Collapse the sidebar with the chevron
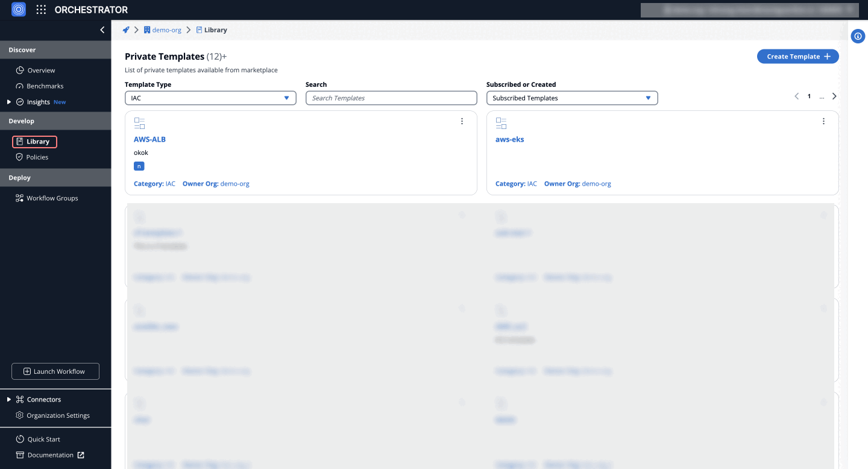The height and width of the screenshot is (469, 868). pos(102,30)
